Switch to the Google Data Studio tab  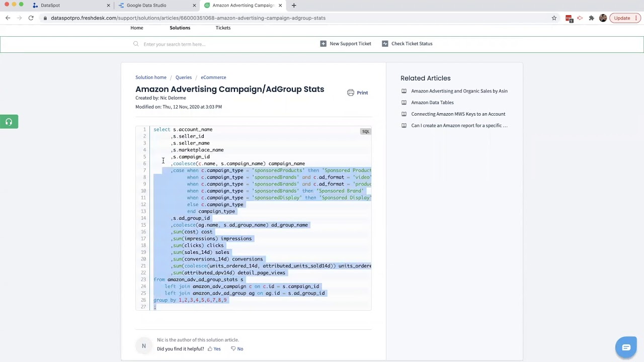coord(156,6)
